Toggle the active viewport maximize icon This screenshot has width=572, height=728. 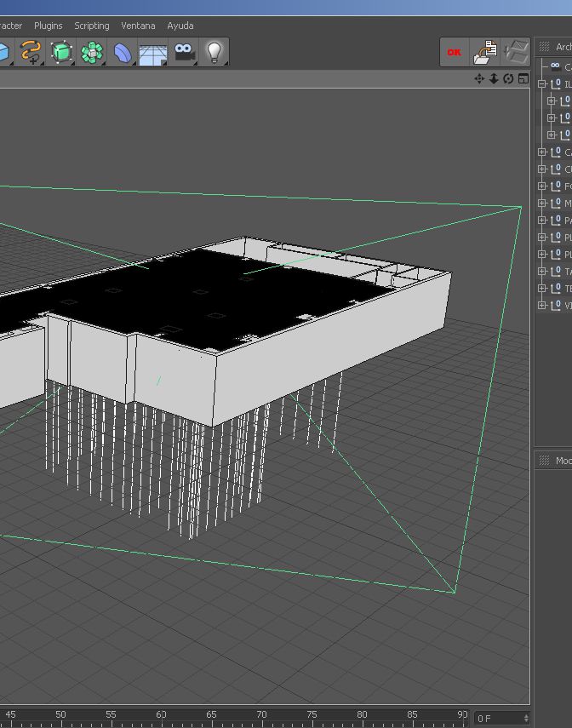tap(523, 79)
